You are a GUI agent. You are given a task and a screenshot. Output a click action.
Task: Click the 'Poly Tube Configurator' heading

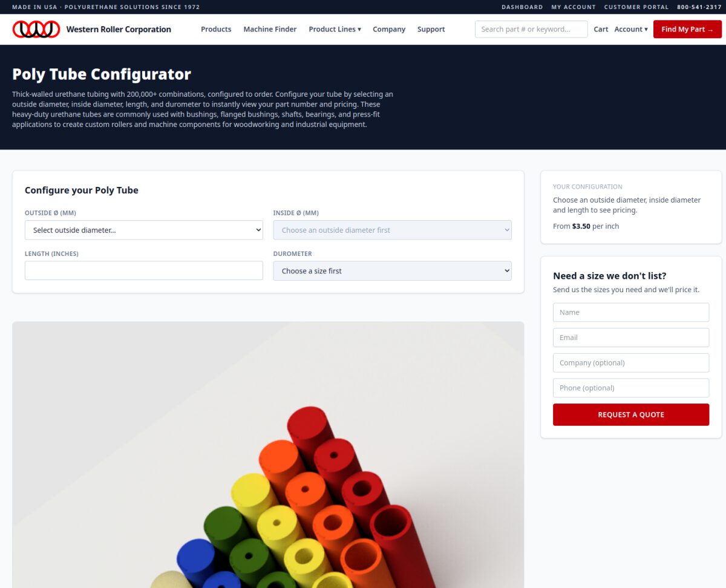point(102,74)
